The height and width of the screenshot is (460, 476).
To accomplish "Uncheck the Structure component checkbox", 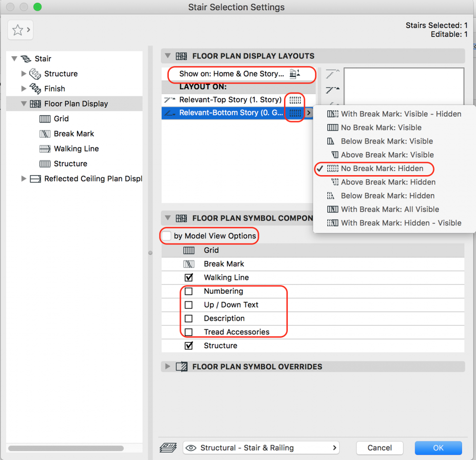I will pos(189,345).
